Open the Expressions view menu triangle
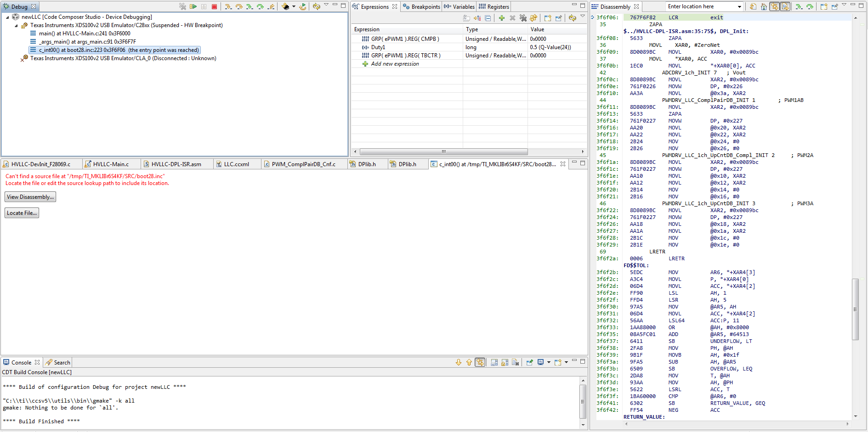Image resolution: width=868 pixels, height=432 pixels. click(x=583, y=17)
